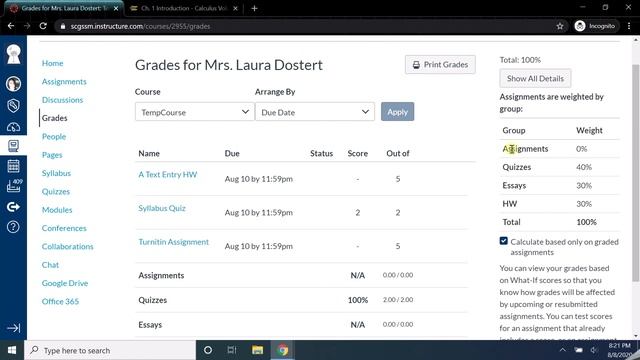Close the Ch. 1 Introduction Calculus tab
The width and height of the screenshot is (640, 360).
click(235, 8)
